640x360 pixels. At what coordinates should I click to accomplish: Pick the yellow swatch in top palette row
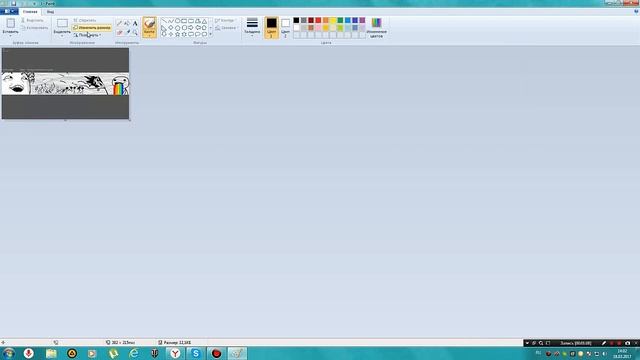(333, 20)
